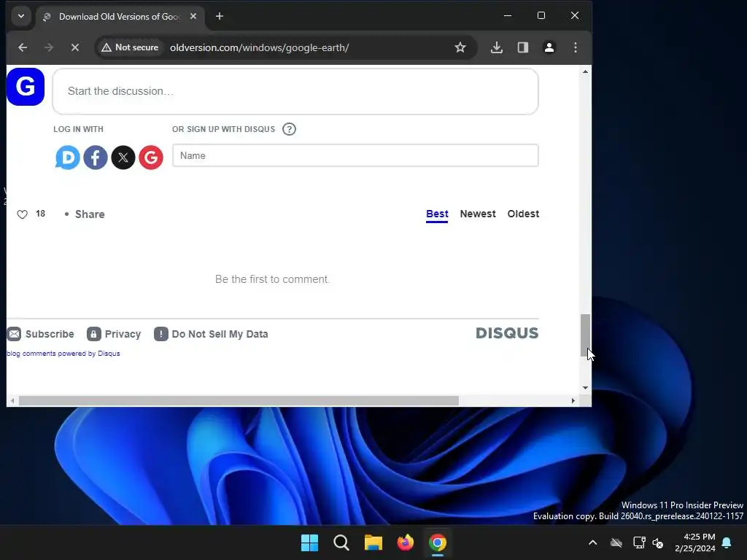Show hidden system tray icons
The width and height of the screenshot is (747, 560).
pyautogui.click(x=592, y=542)
